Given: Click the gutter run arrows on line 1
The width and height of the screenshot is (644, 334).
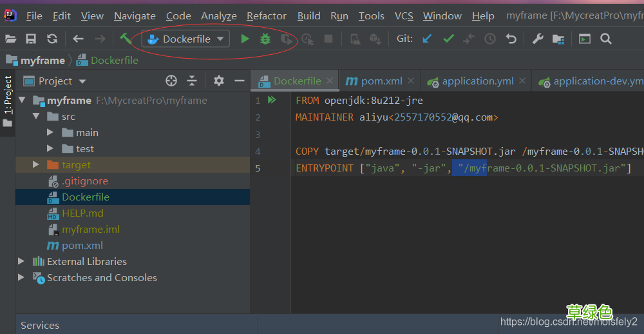Looking at the screenshot, I should 272,100.
